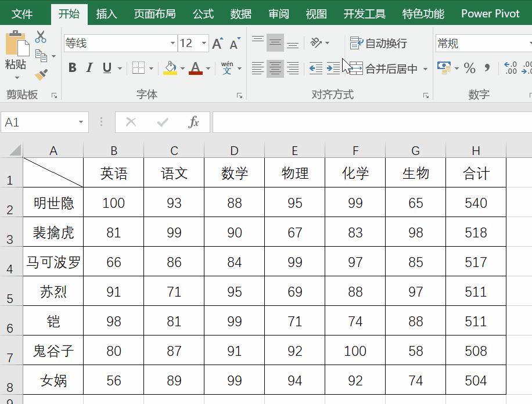Select cell B2 containing 明世隐's English score 100

[114, 203]
